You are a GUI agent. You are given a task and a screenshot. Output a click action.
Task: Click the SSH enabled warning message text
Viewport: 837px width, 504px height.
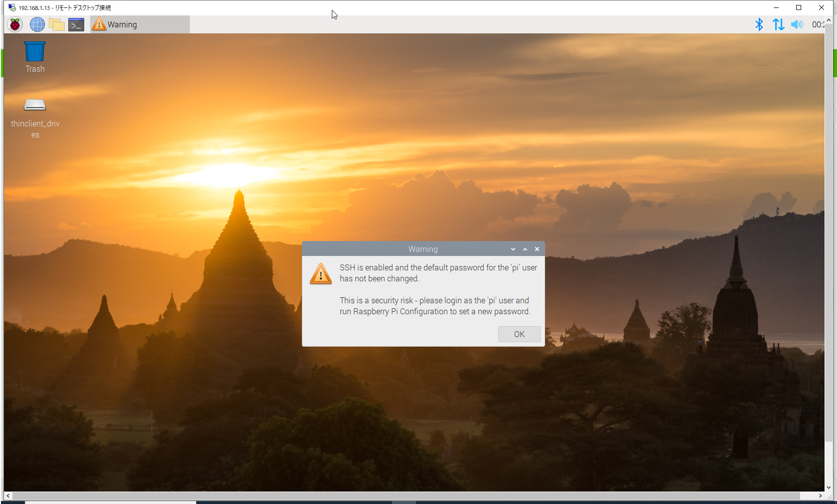pyautogui.click(x=438, y=273)
